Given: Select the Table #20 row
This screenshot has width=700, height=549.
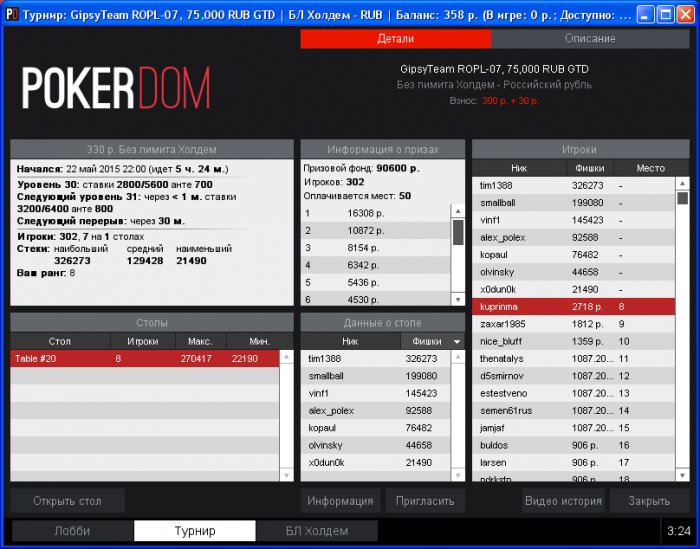Looking at the screenshot, I should tap(145, 358).
